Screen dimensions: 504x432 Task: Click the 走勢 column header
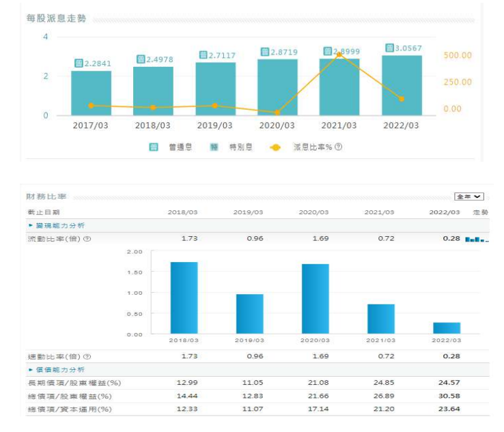(x=481, y=212)
